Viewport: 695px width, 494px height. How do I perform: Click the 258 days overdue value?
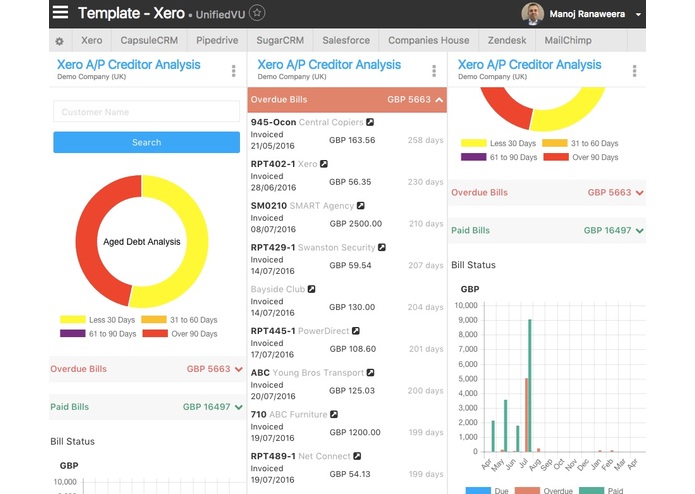point(425,140)
